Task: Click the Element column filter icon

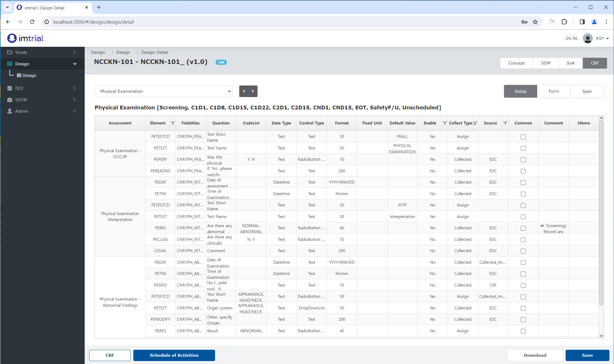Action: click(173, 123)
